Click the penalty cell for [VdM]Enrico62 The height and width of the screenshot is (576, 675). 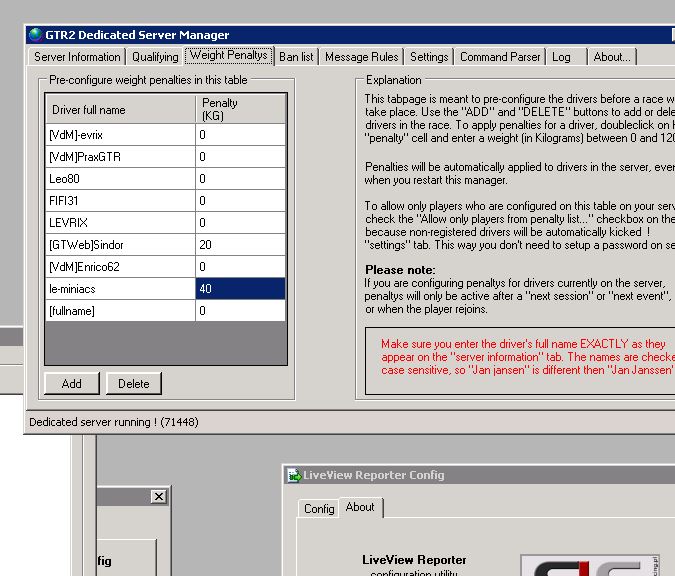(241, 267)
